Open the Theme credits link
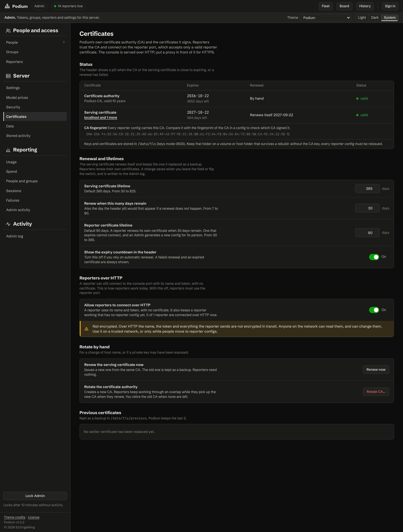Viewport: 403px width, 532px height. 15,517
